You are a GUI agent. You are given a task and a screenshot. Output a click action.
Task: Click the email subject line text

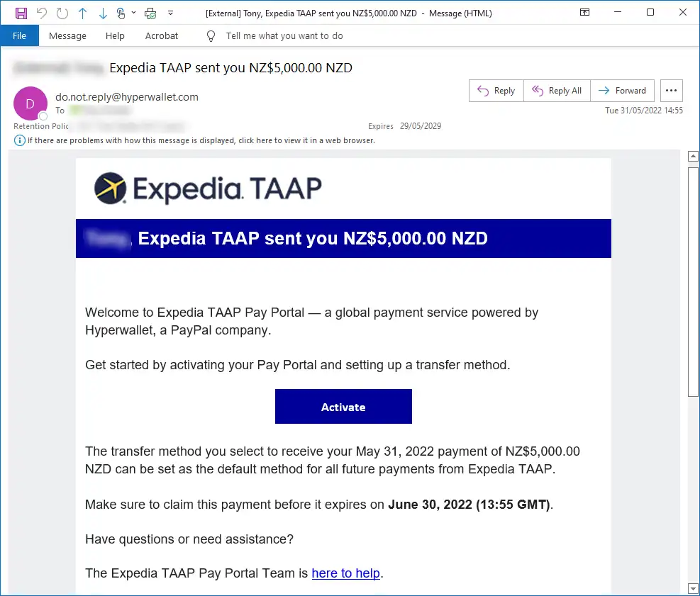230,68
